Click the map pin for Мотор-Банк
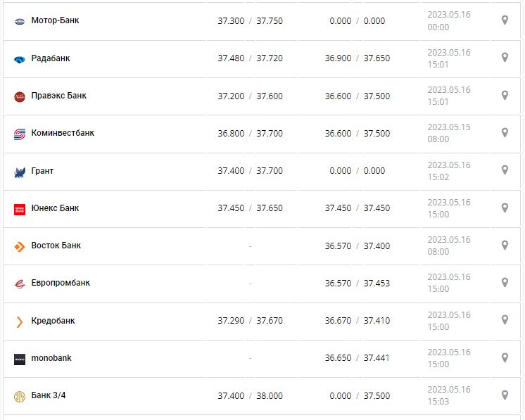 coord(505,20)
